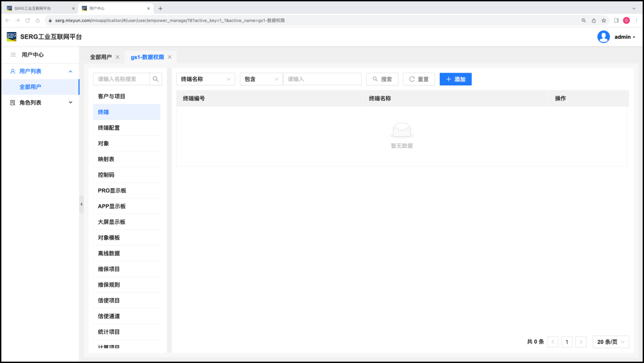Click the 添加 button
Image resolution: width=644 pixels, height=363 pixels.
(x=455, y=79)
